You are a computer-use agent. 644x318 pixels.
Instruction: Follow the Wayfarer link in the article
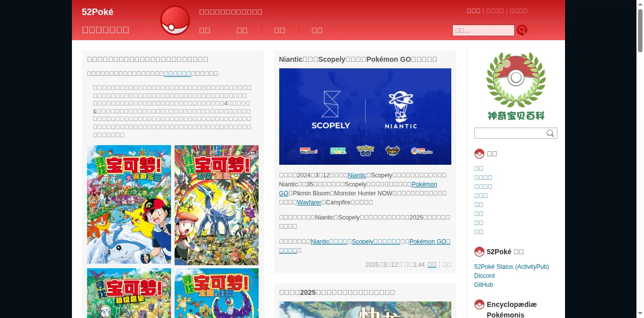[309, 202]
